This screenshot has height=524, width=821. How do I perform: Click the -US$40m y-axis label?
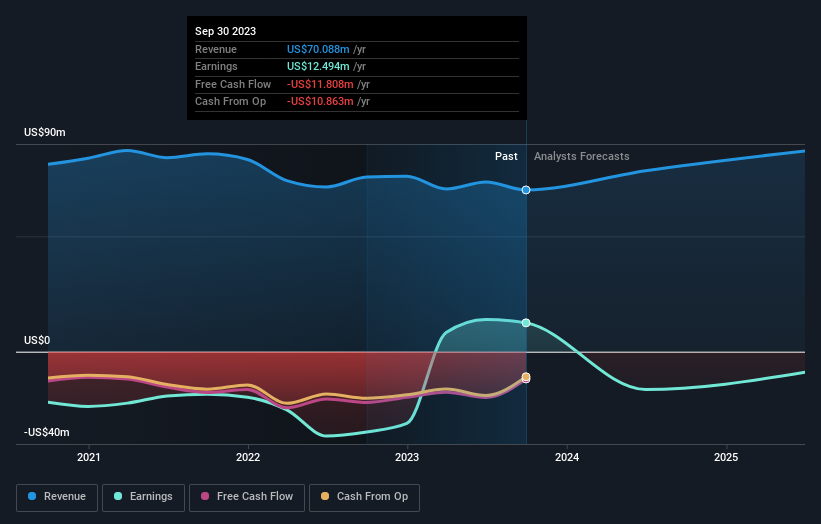pos(47,432)
